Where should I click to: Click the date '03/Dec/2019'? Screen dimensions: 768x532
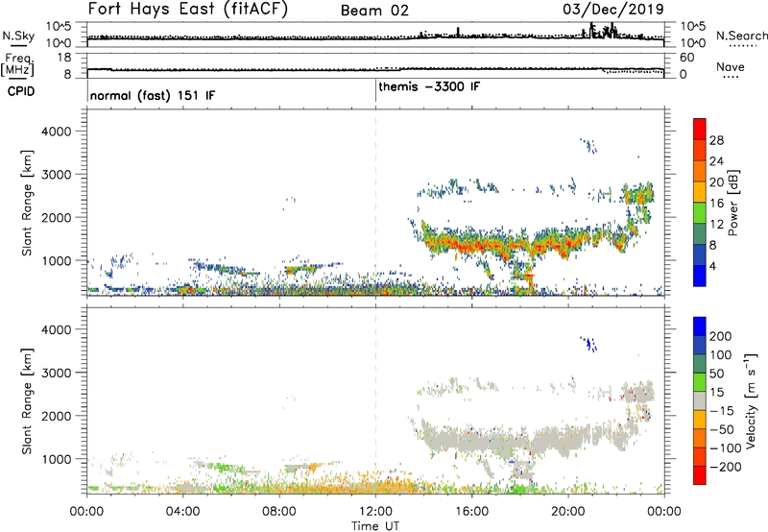[x=613, y=10]
